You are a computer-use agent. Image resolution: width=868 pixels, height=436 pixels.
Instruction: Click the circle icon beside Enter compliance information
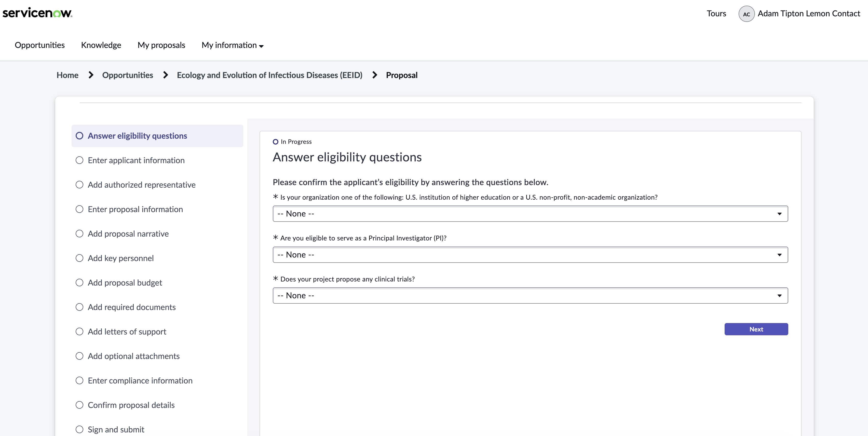(79, 380)
